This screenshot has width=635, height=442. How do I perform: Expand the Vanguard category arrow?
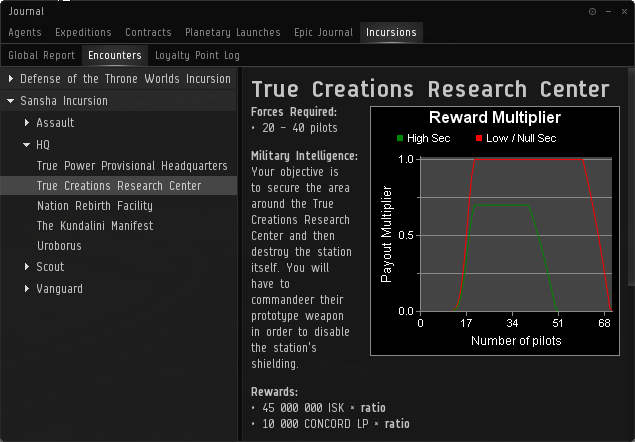[x=27, y=288]
